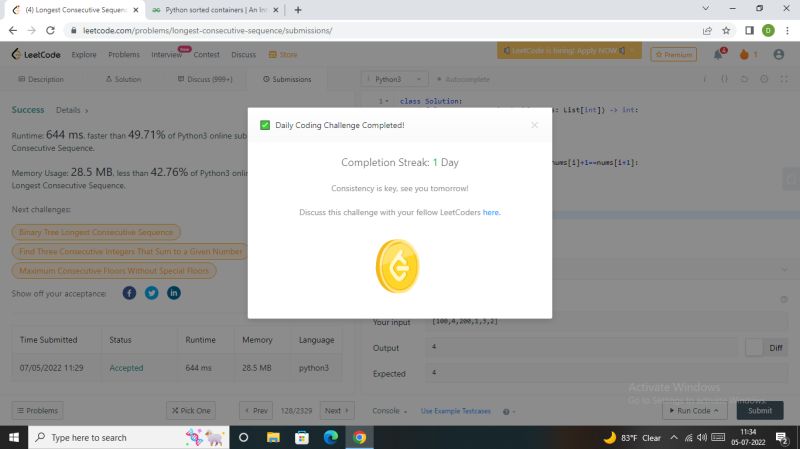Click the 07/05/2022 11:29 submission time
This screenshot has width=800, height=449.
pos(52,368)
